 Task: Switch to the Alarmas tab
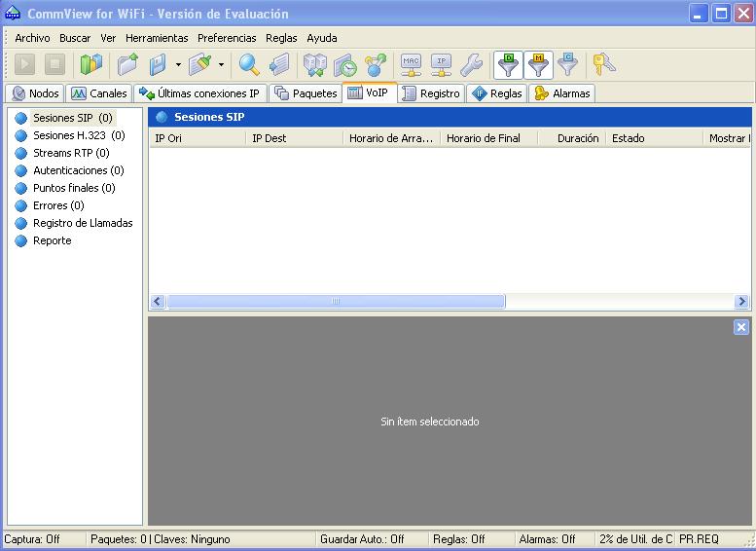(x=562, y=93)
